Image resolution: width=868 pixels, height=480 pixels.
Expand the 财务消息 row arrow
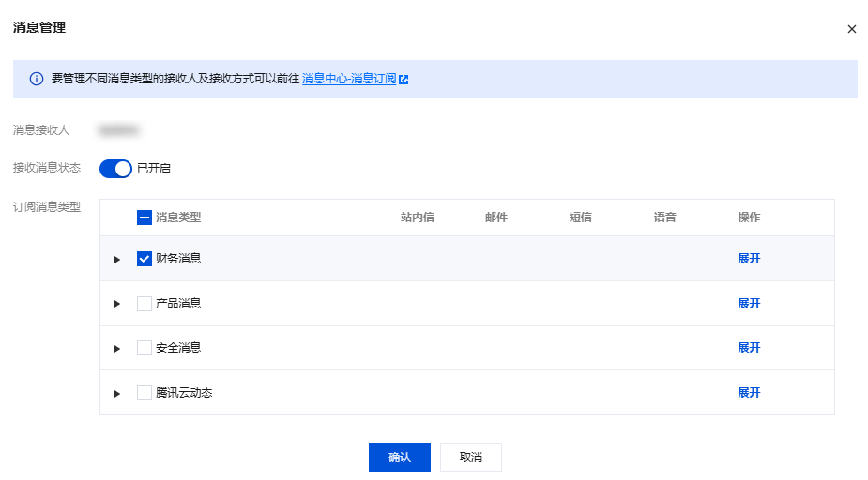117,260
